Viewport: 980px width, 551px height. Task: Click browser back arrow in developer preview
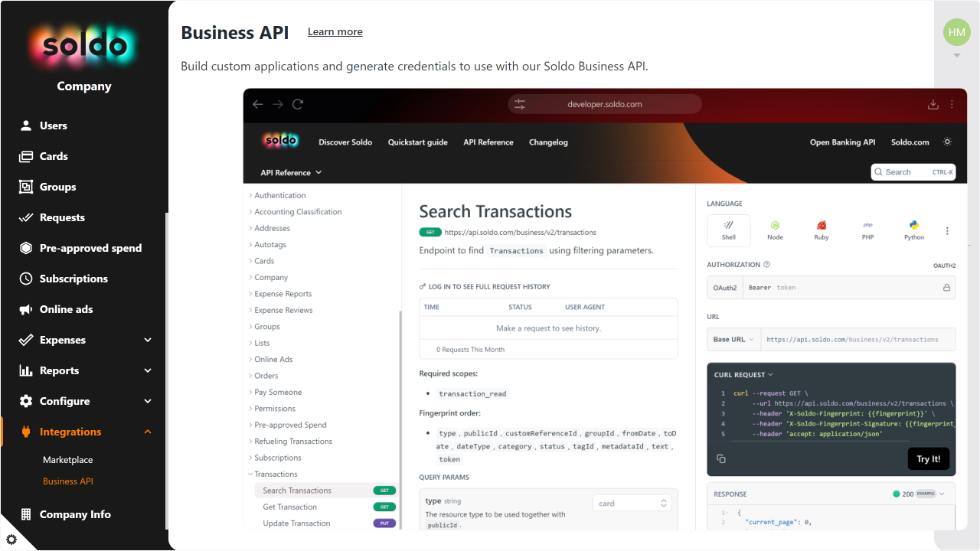click(258, 104)
